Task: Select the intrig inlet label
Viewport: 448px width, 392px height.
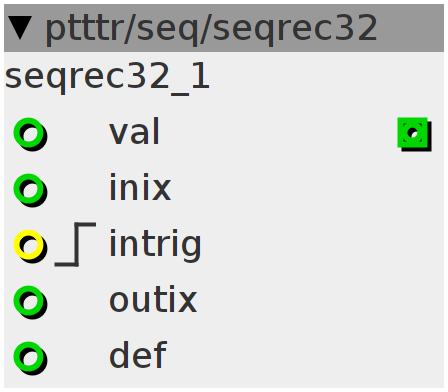Action: tap(155, 246)
